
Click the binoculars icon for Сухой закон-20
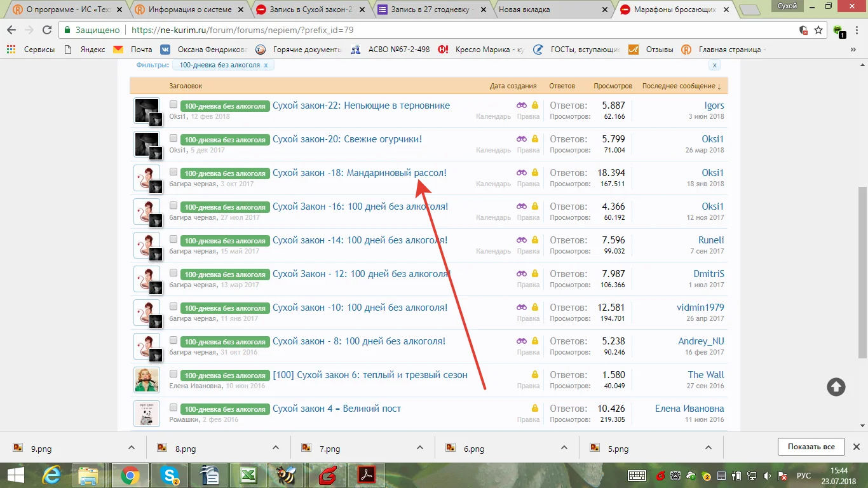[522, 139]
